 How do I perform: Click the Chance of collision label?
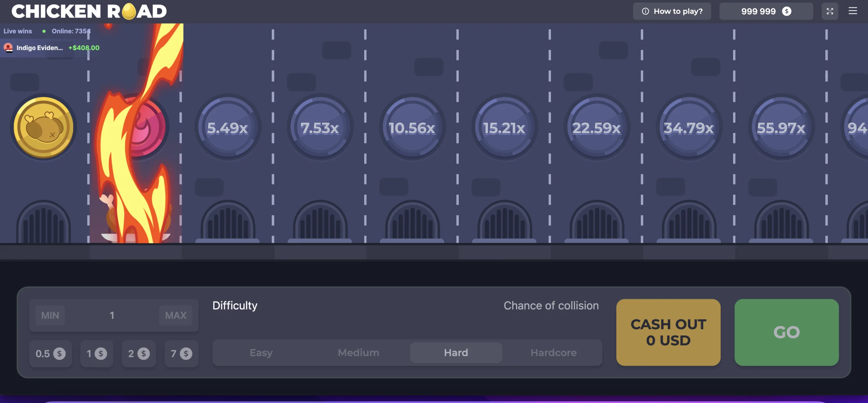pos(551,306)
